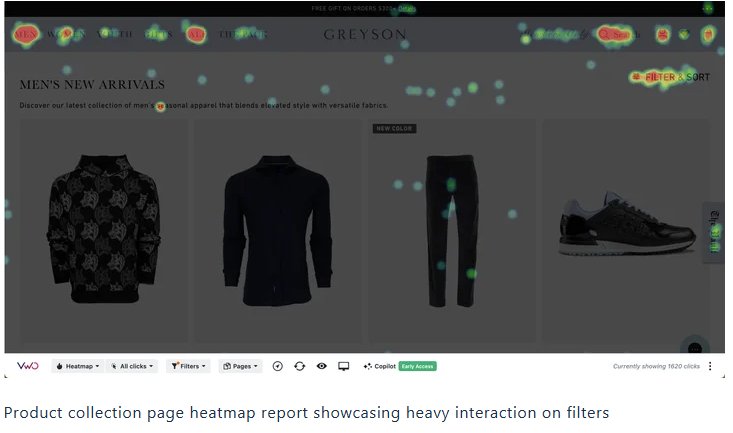Select the desktop device monitor icon
Viewport: 733px width, 433px height.
(344, 366)
